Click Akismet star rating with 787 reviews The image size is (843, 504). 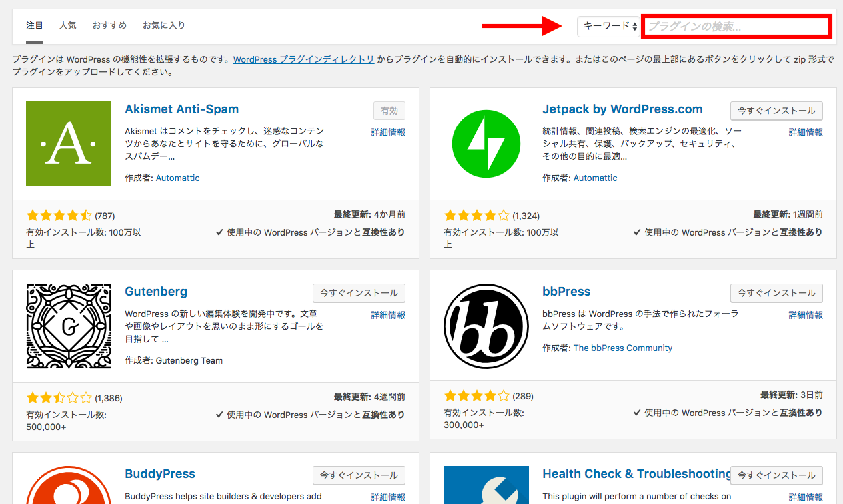point(59,216)
